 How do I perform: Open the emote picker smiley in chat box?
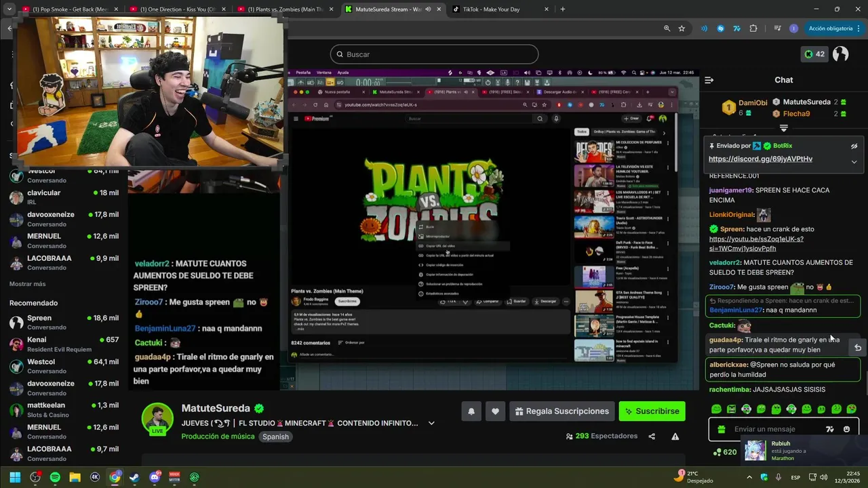pyautogui.click(x=846, y=429)
